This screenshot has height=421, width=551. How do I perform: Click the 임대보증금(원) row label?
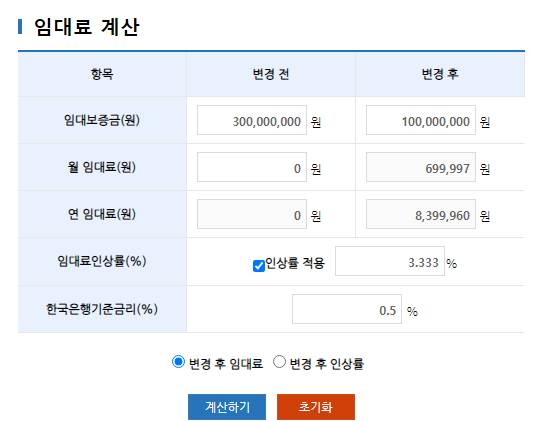tap(102, 120)
